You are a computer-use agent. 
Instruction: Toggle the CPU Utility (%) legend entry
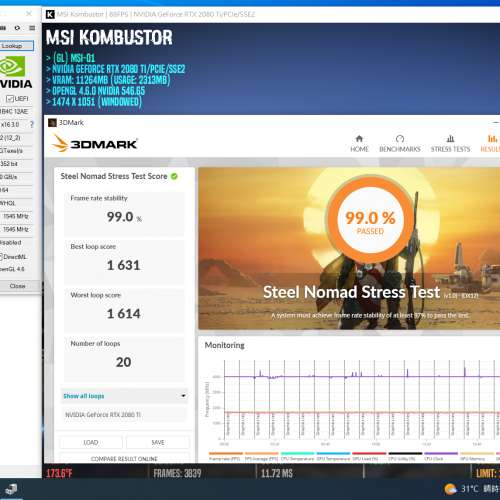(x=405, y=456)
